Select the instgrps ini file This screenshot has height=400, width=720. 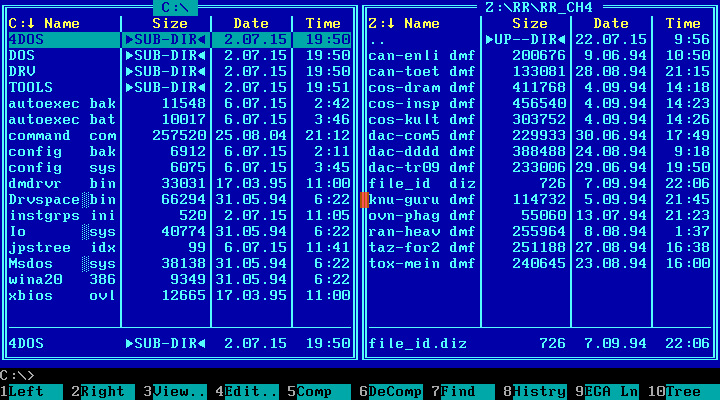(180, 216)
